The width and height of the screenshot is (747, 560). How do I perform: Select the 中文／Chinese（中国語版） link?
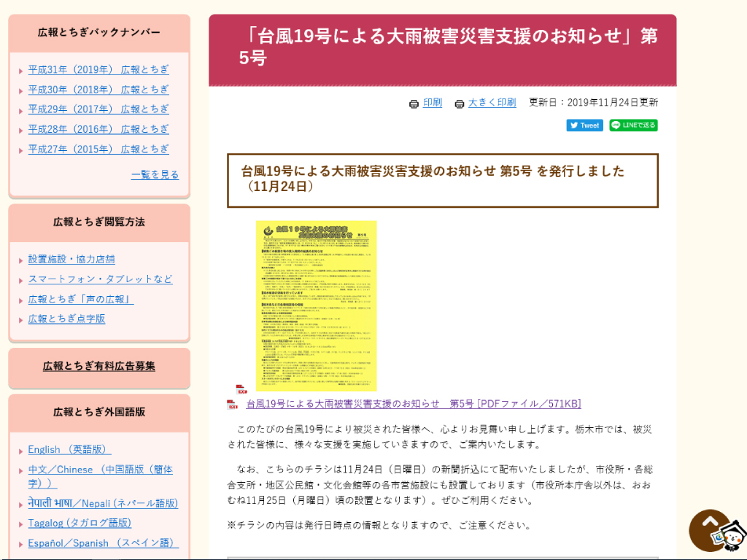click(x=101, y=476)
